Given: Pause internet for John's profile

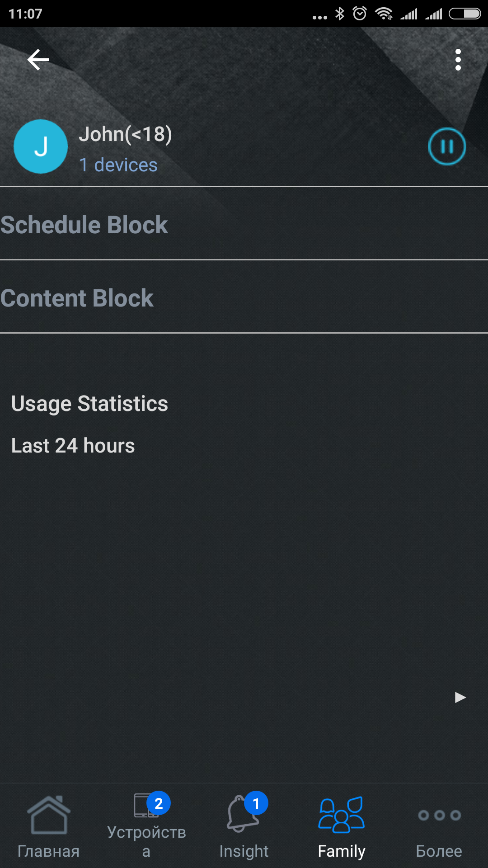Looking at the screenshot, I should (447, 146).
